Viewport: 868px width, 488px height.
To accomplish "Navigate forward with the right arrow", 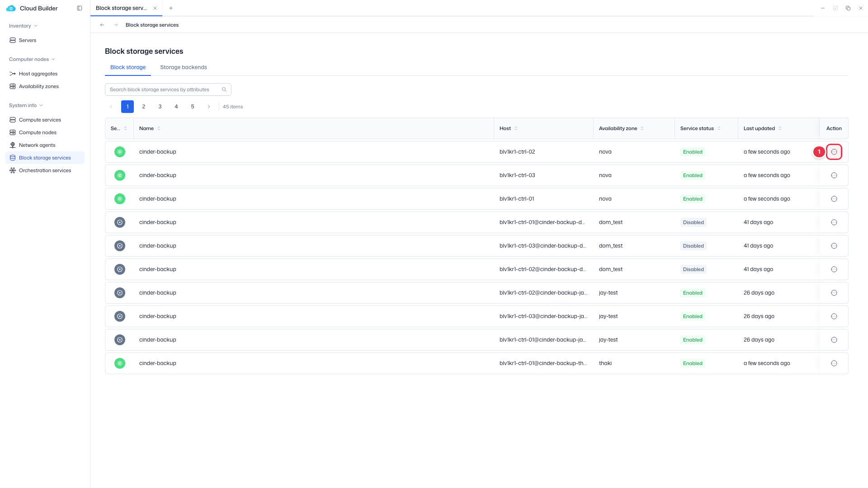I will coord(116,25).
